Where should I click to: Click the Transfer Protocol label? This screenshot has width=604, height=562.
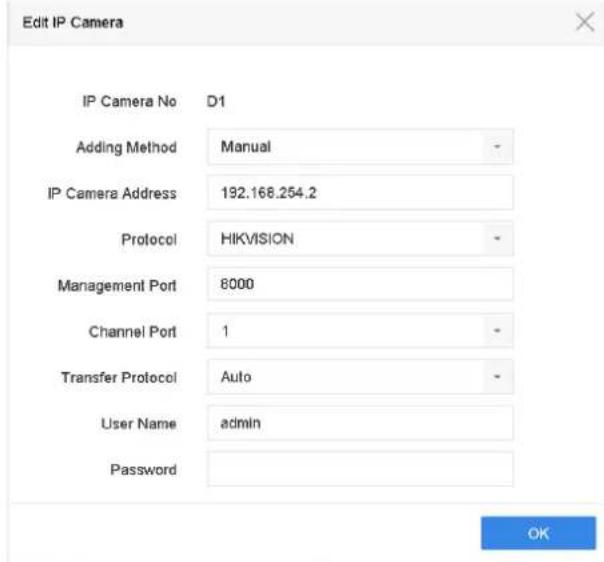[x=119, y=377]
